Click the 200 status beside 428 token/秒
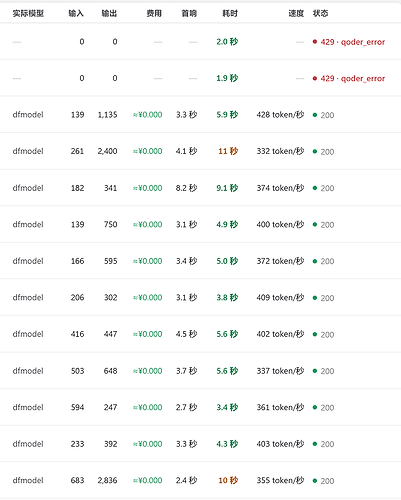This screenshot has width=401, height=500. click(323, 115)
